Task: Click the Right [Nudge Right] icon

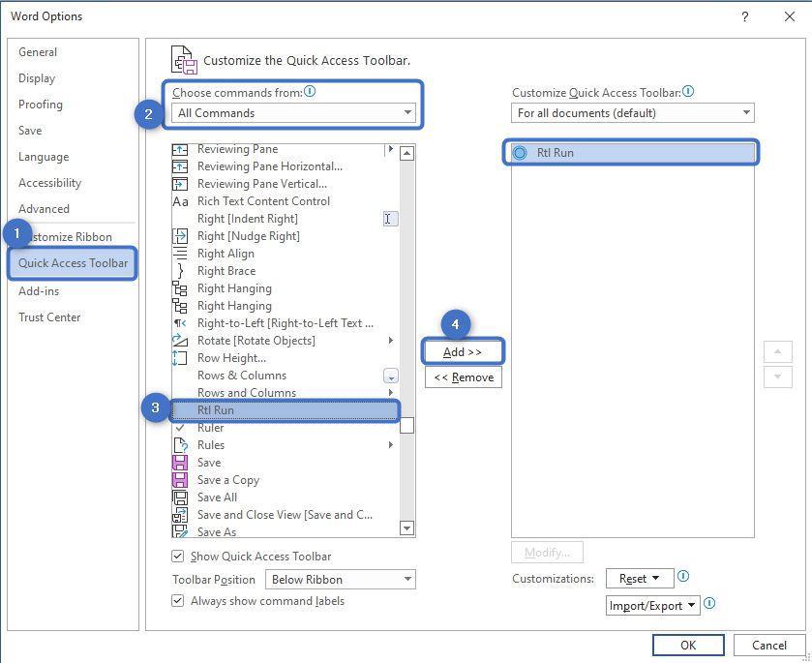Action: [180, 236]
